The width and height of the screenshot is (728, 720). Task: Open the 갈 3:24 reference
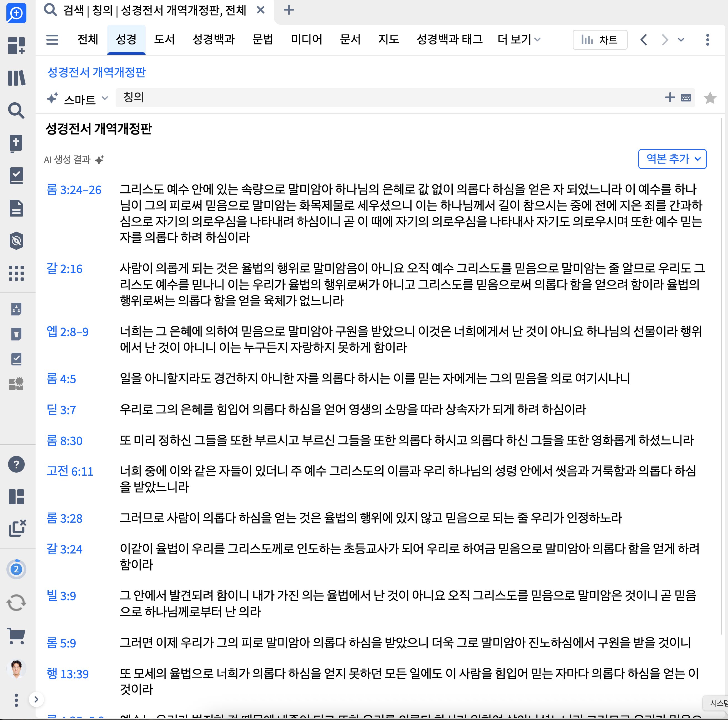click(x=64, y=549)
